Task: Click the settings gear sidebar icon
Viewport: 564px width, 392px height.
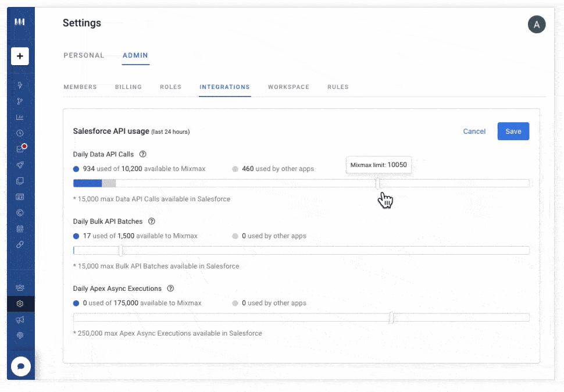Action: [20, 304]
